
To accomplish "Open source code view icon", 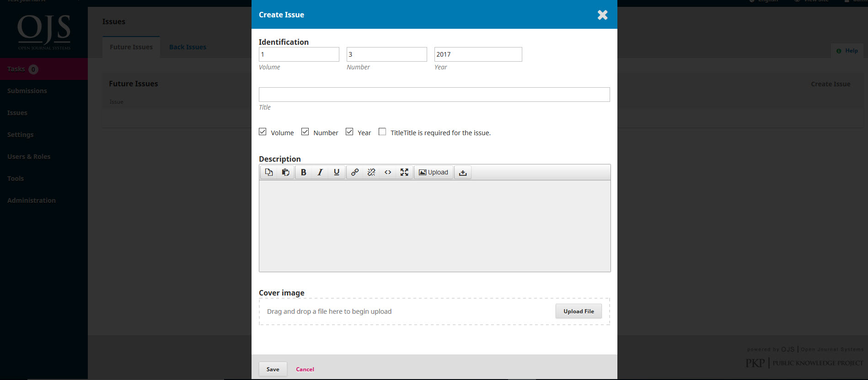I will click(x=388, y=172).
